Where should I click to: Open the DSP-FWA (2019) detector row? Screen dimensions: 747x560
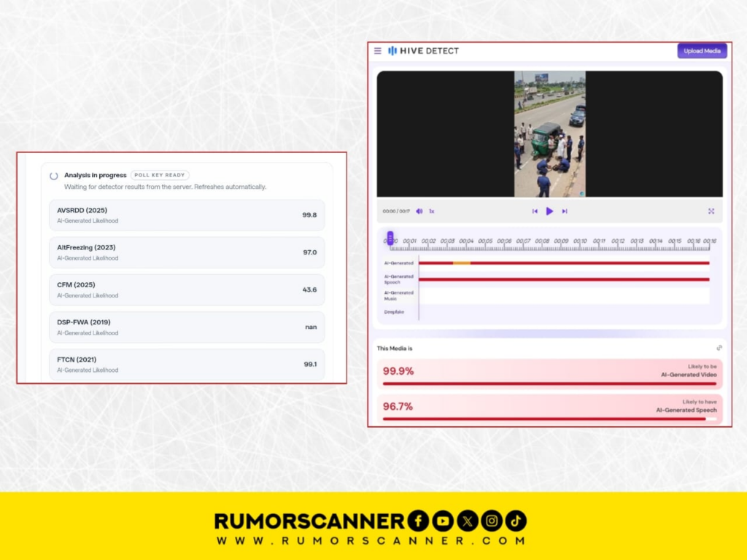187,327
